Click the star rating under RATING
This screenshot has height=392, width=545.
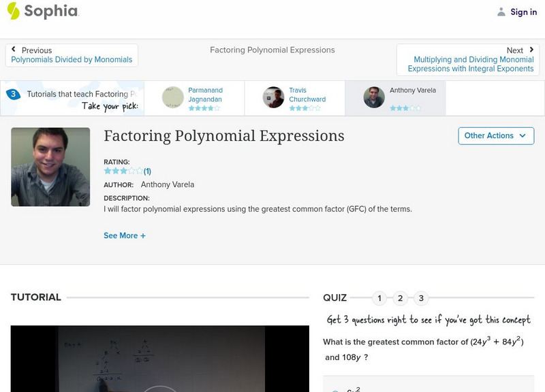[x=123, y=171]
